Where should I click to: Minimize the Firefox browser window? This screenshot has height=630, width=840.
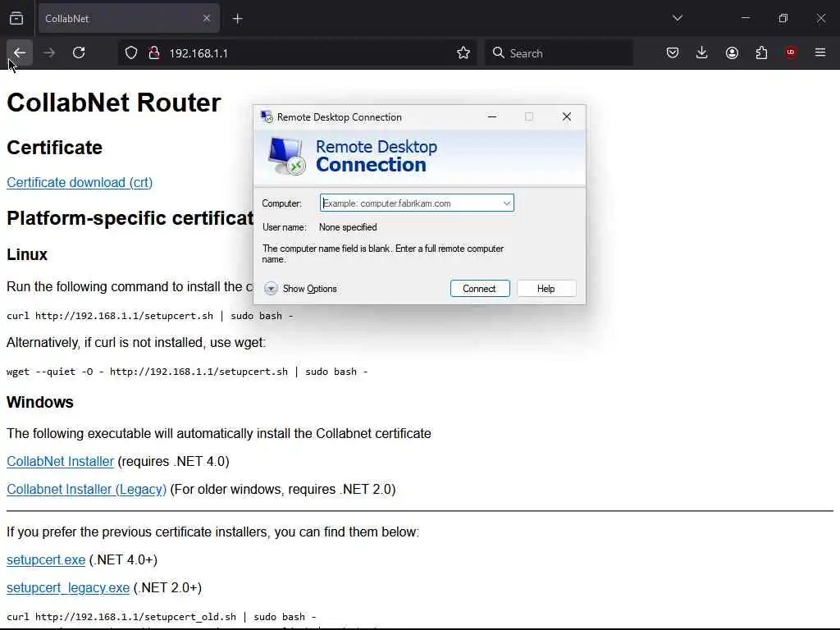point(746,18)
